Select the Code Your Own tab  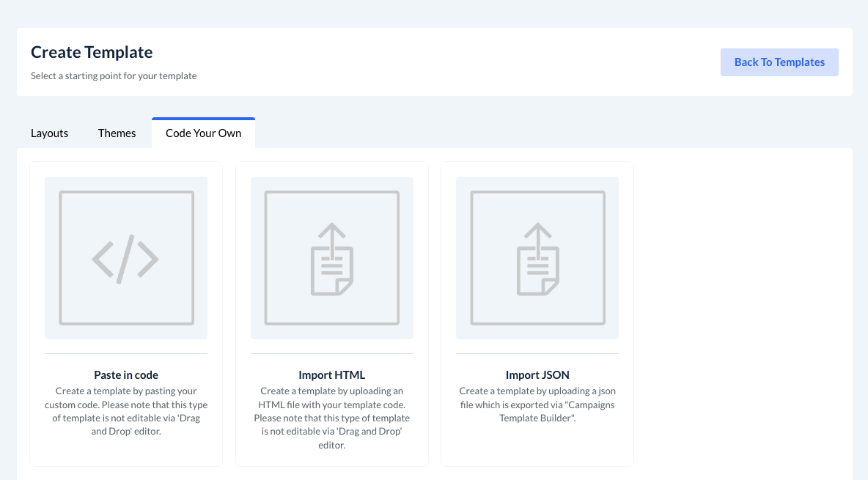pos(203,133)
